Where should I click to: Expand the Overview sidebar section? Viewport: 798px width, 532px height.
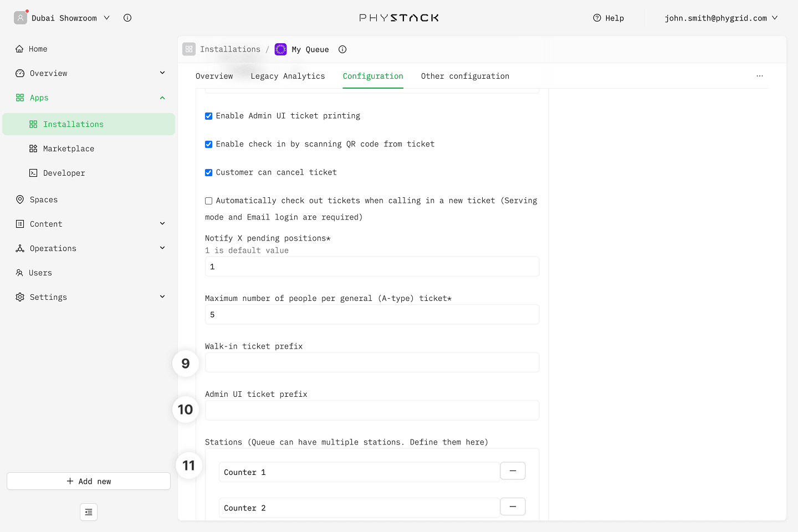pos(162,73)
